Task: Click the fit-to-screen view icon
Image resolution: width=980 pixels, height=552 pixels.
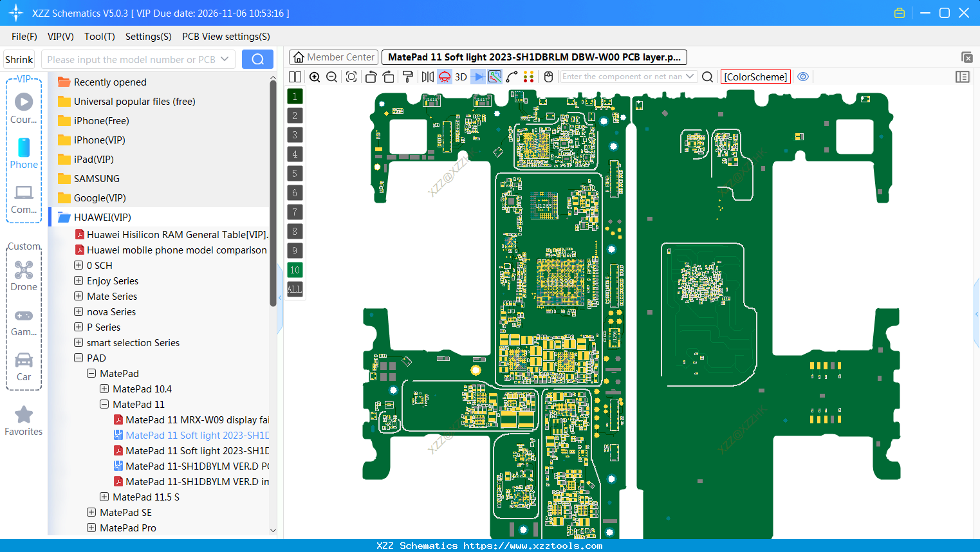Action: pos(351,77)
